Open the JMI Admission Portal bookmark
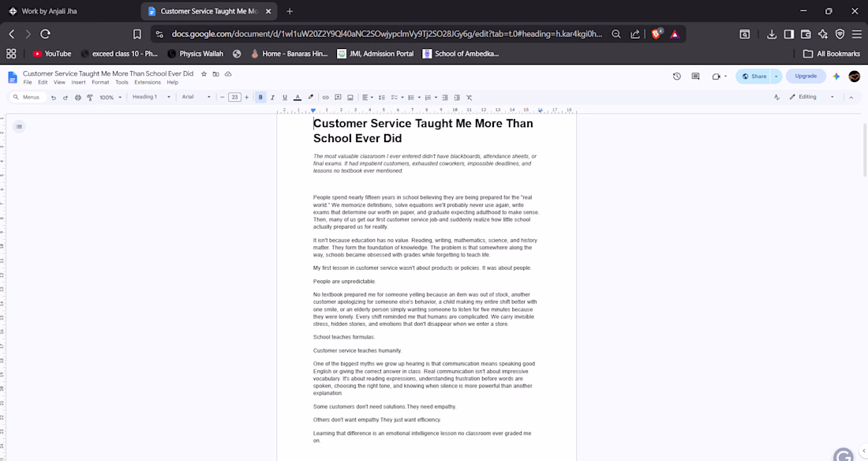Viewport: 868px width, 461px height. coord(376,54)
